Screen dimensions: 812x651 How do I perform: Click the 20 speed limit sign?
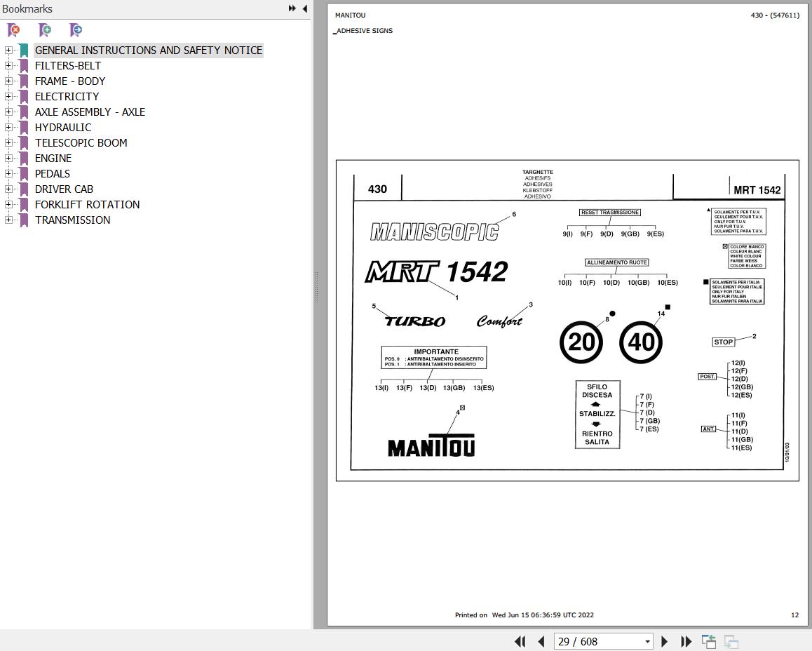pos(581,342)
